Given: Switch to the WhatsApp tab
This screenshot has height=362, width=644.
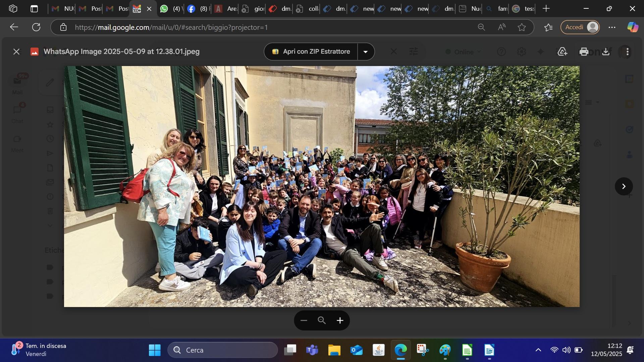Looking at the screenshot, I should (171, 9).
